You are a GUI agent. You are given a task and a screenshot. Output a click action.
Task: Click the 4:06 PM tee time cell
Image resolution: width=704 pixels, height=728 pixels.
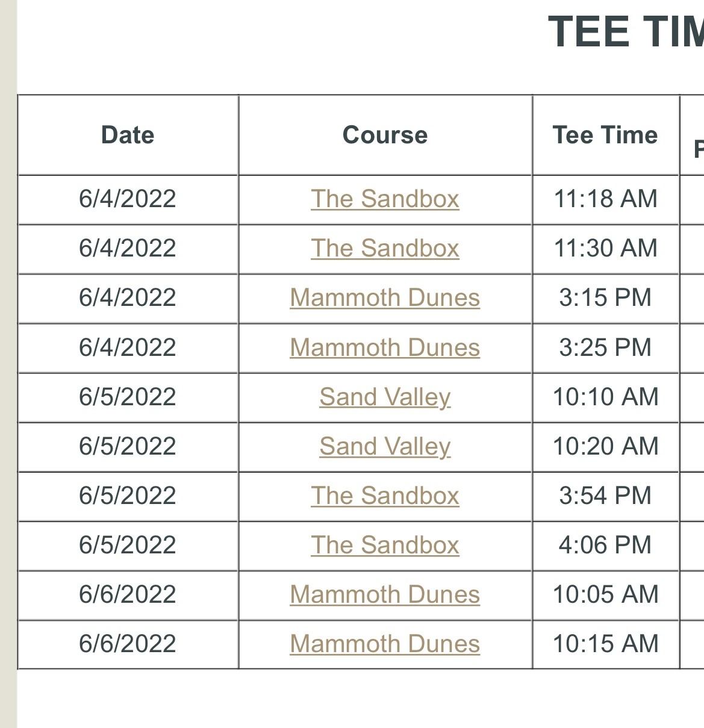tap(605, 546)
